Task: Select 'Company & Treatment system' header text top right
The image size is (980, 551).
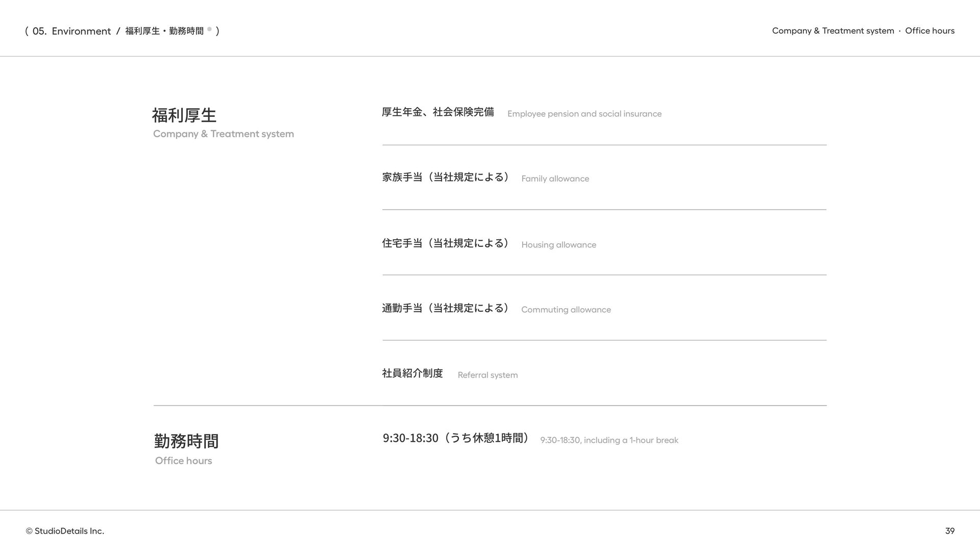Action: pos(832,31)
